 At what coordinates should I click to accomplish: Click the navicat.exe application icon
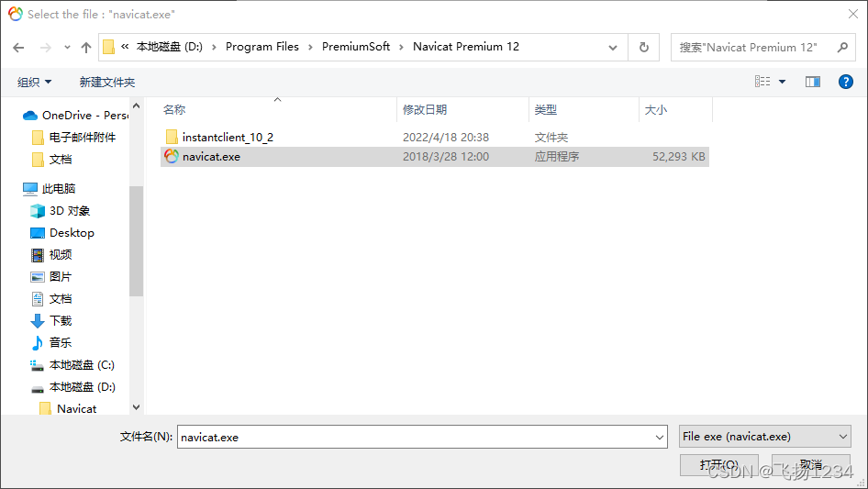coord(172,157)
